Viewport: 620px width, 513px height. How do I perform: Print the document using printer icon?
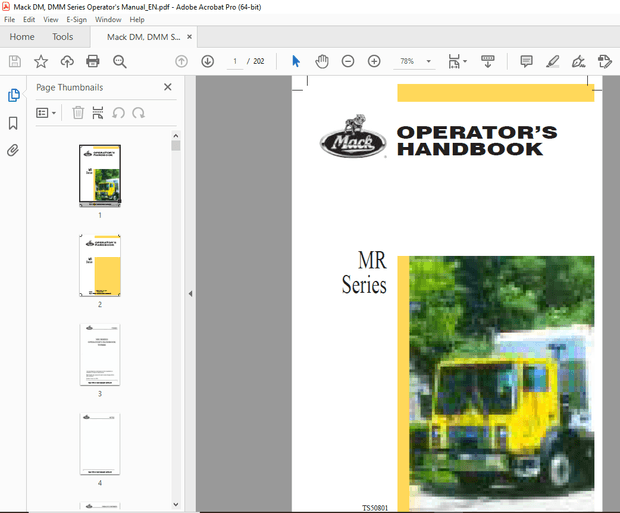click(93, 61)
